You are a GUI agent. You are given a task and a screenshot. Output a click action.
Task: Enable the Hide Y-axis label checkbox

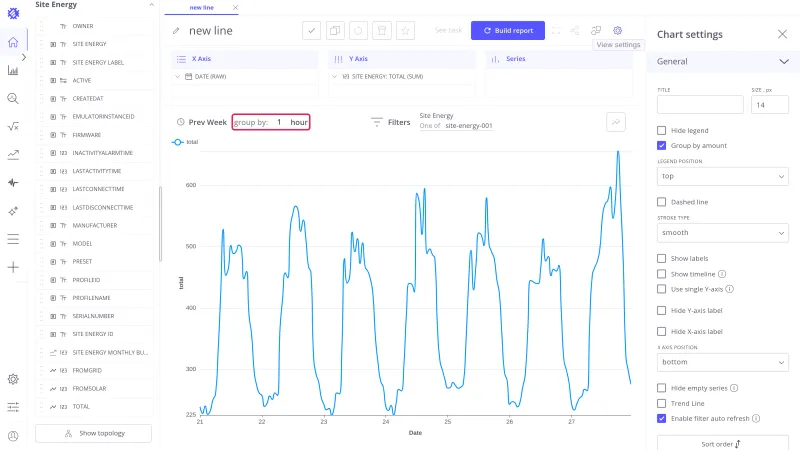pos(662,310)
